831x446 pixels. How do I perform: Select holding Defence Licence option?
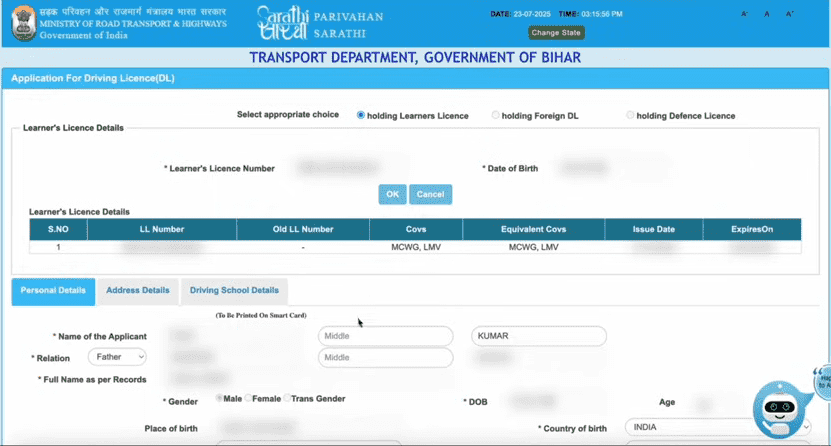(x=630, y=115)
